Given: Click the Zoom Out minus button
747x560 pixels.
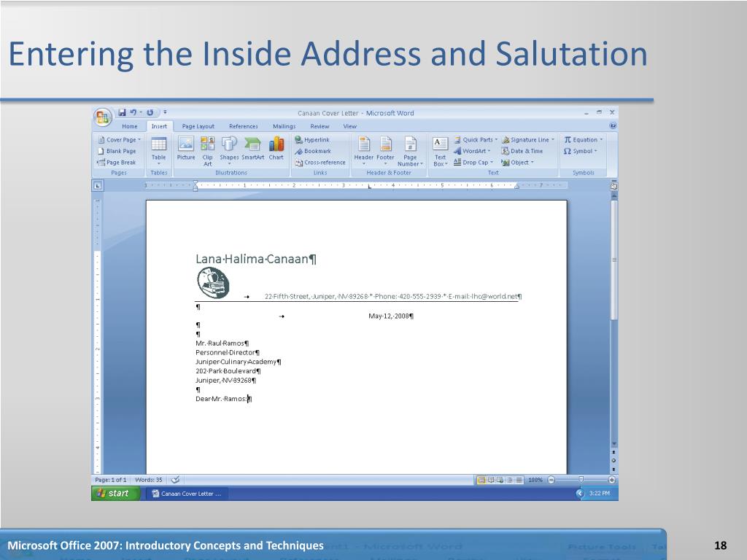Looking at the screenshot, I should tap(551, 480).
